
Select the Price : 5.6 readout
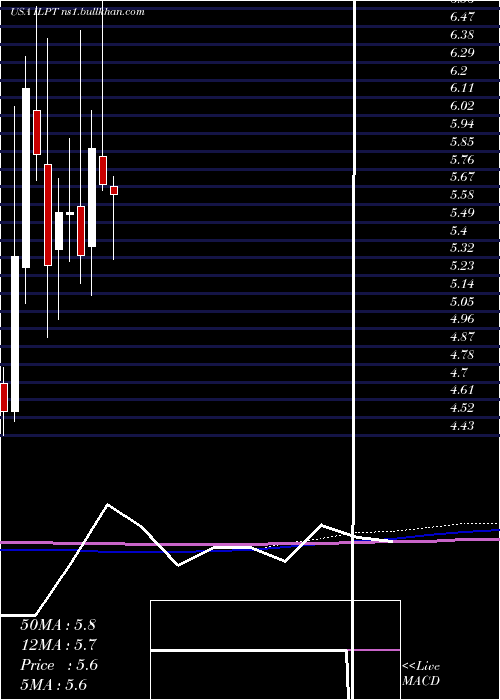[x=59, y=665]
